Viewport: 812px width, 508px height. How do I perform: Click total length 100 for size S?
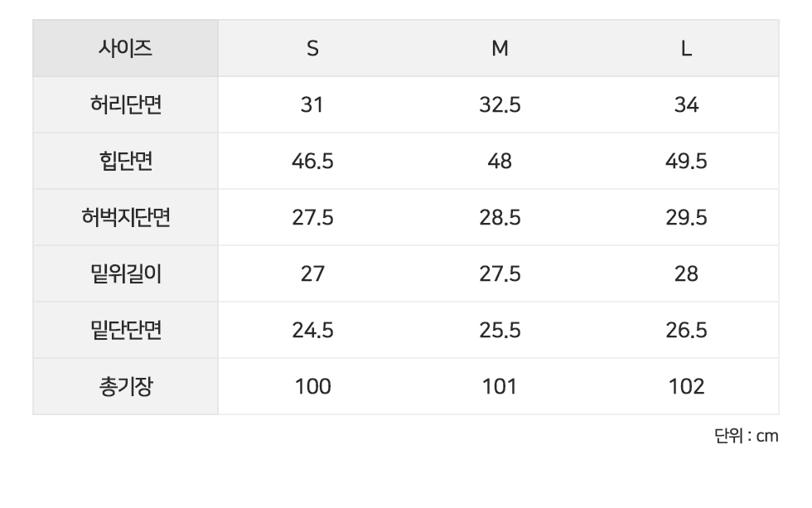312,386
